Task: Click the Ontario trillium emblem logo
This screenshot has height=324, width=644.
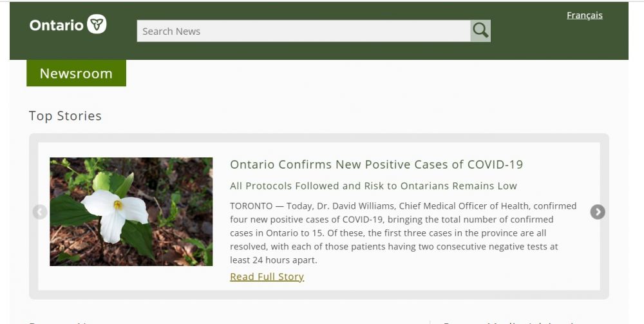Action: click(97, 24)
